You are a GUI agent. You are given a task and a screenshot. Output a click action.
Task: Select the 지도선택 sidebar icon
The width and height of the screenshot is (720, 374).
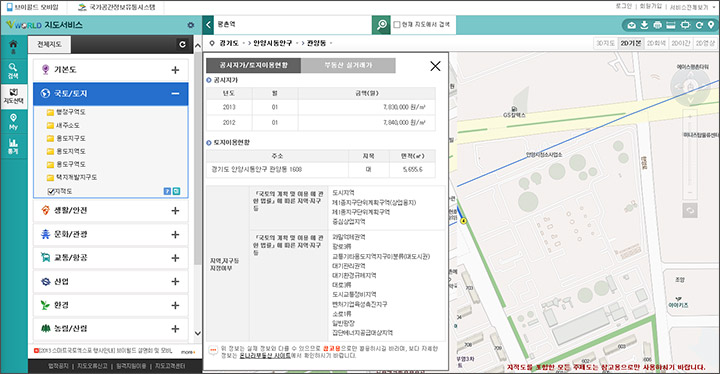13,96
